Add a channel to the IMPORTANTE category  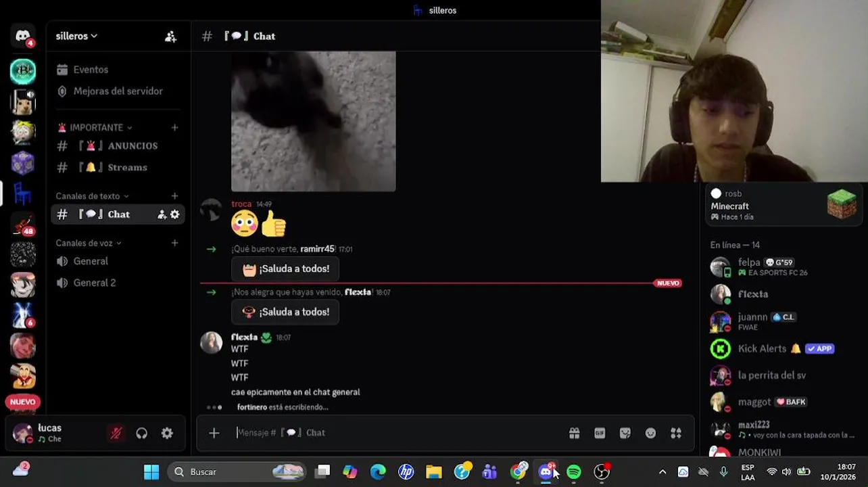174,127
